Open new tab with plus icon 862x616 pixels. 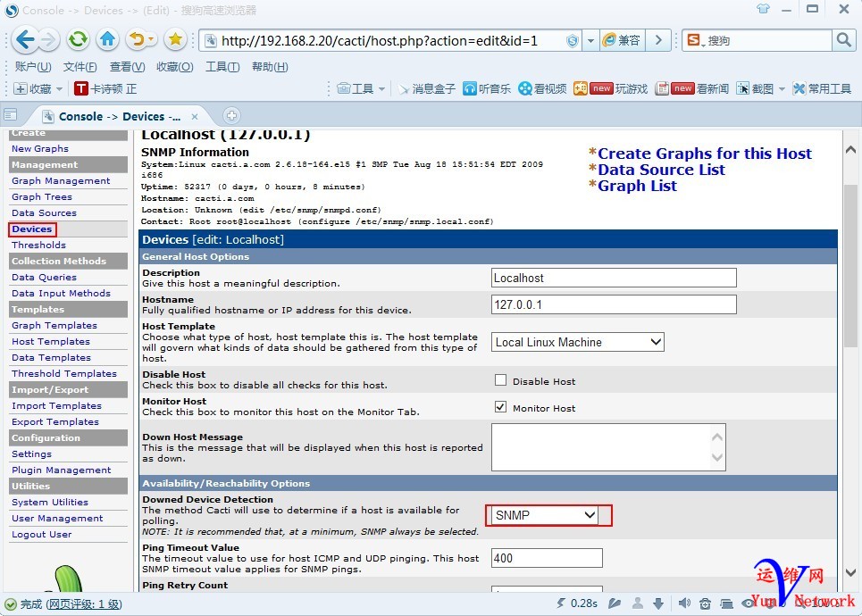coord(231,116)
